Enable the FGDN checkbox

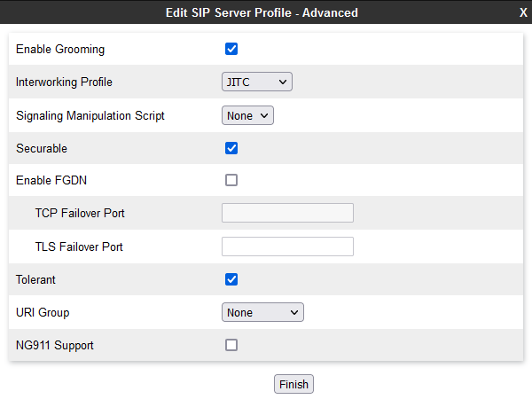click(231, 180)
